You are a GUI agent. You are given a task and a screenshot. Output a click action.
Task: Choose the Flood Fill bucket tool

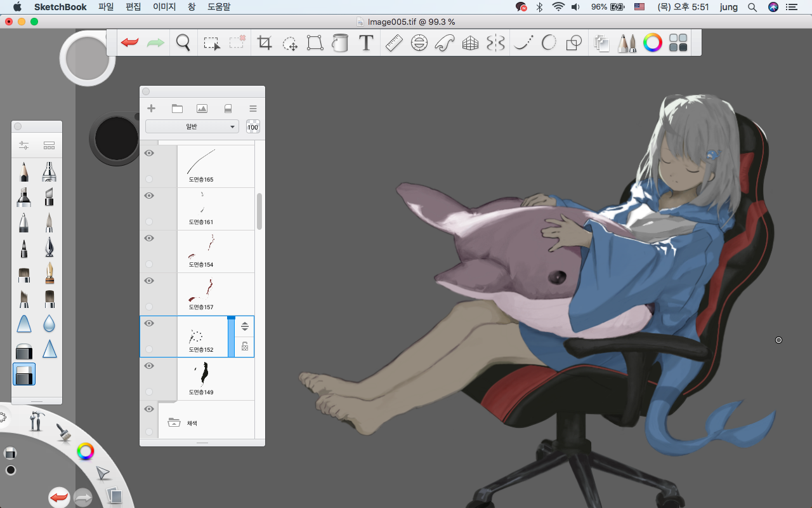[341, 43]
